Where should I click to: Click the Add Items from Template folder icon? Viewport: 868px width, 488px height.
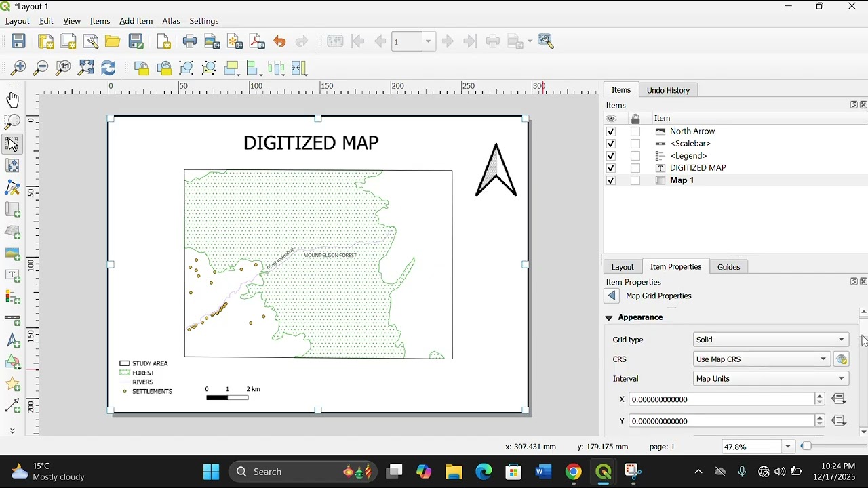point(113,41)
